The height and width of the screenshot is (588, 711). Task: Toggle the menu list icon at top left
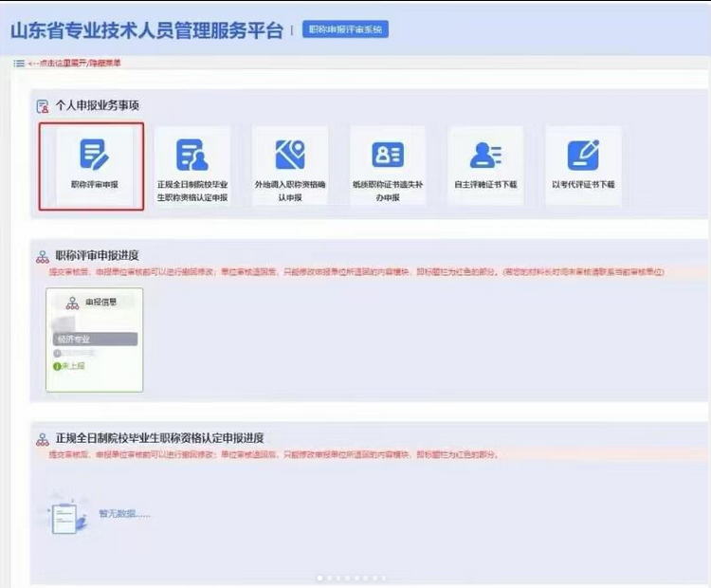tap(19, 63)
